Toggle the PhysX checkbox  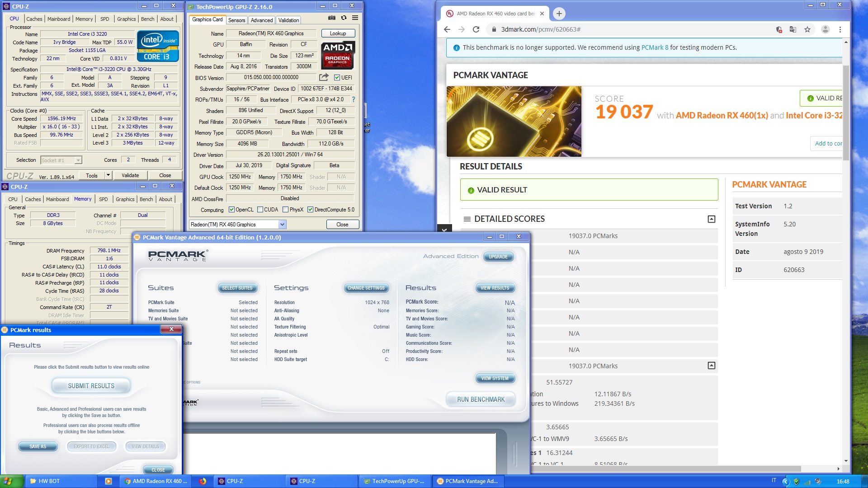(x=285, y=210)
